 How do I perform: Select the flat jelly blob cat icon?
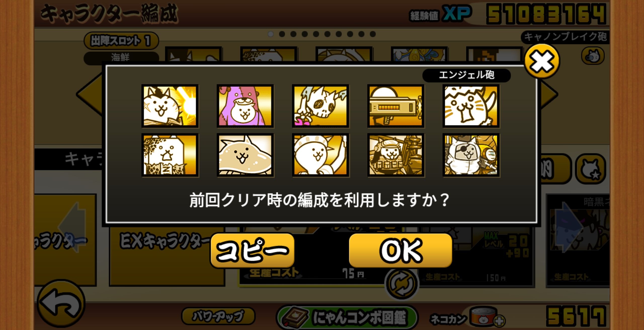pyautogui.click(x=245, y=155)
